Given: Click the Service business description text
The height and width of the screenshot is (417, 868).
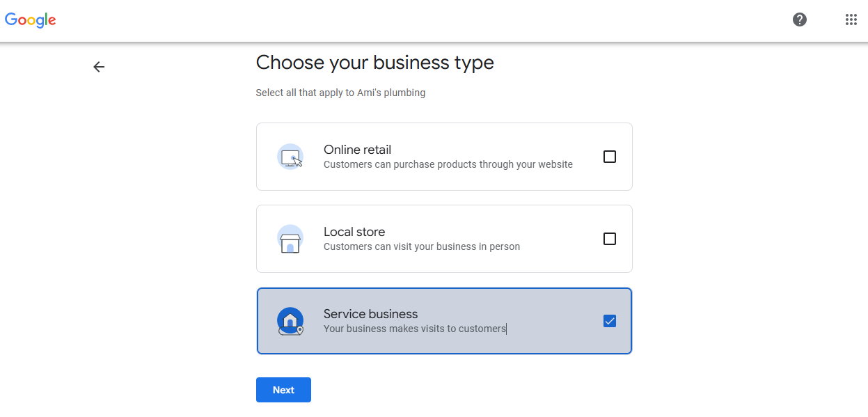Looking at the screenshot, I should pyautogui.click(x=413, y=329).
